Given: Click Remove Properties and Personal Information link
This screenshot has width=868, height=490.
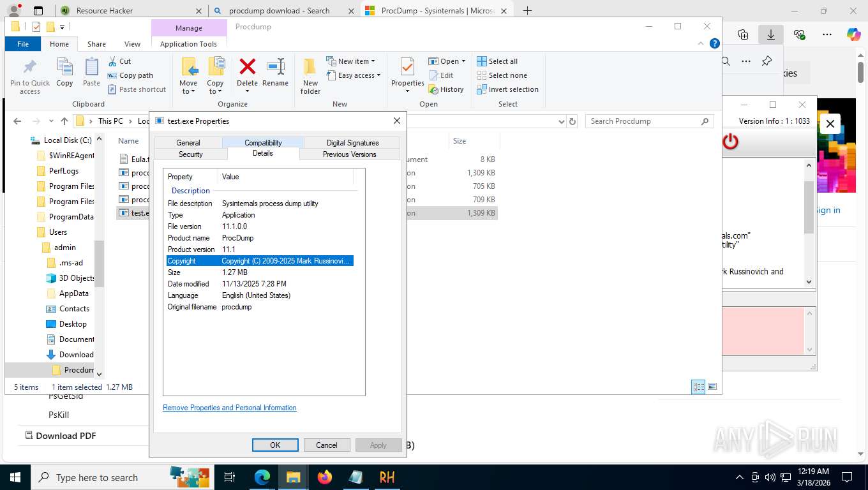Looking at the screenshot, I should point(230,408).
